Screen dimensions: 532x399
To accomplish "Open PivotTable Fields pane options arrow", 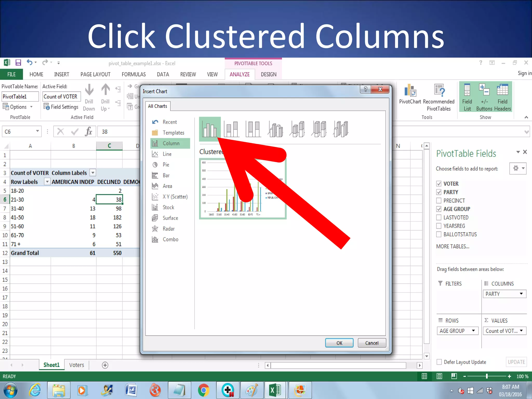I will pos(518,152).
